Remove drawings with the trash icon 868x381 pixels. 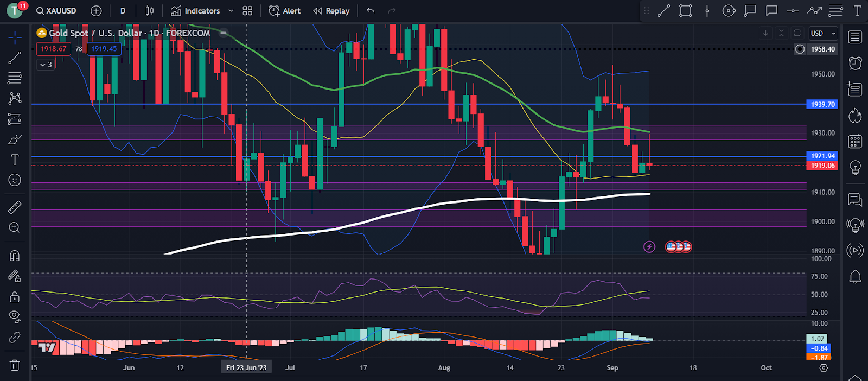point(15,365)
